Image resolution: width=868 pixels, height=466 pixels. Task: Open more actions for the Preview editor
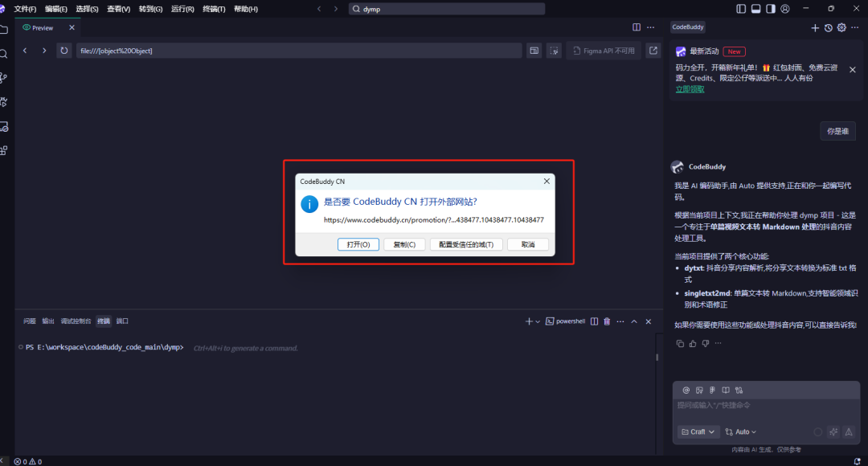[x=650, y=27]
